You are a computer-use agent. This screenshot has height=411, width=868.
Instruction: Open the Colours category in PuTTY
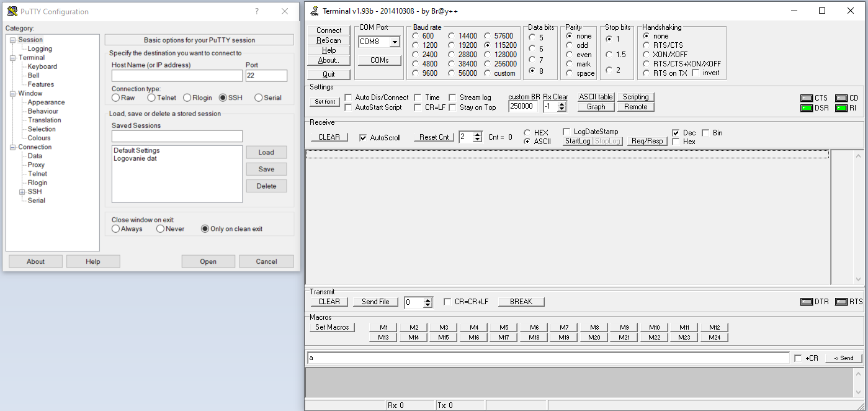(x=39, y=138)
